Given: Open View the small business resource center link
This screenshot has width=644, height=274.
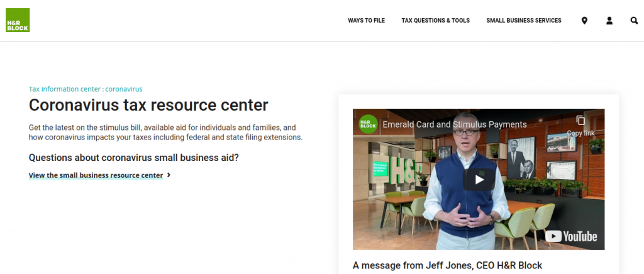Looking at the screenshot, I should [x=96, y=175].
